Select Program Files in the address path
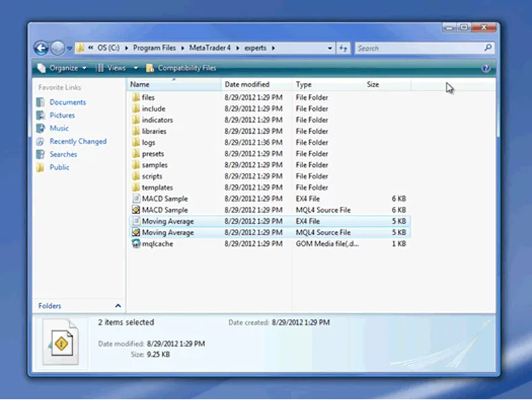532x400 pixels. (x=155, y=48)
